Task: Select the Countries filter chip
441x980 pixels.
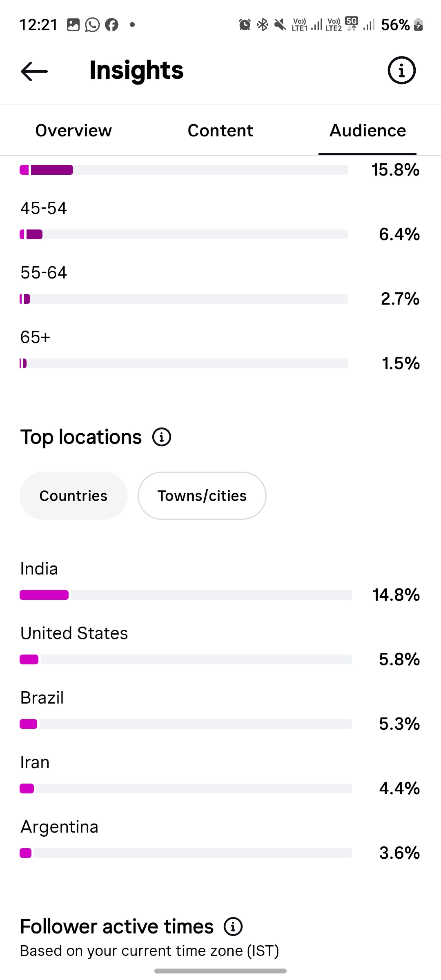Action: (x=73, y=496)
